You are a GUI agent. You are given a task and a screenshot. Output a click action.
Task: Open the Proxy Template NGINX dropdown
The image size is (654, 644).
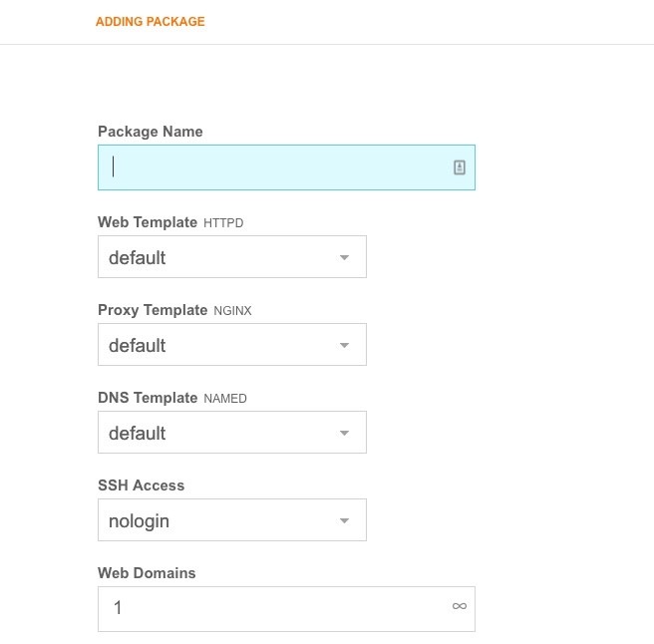232,345
